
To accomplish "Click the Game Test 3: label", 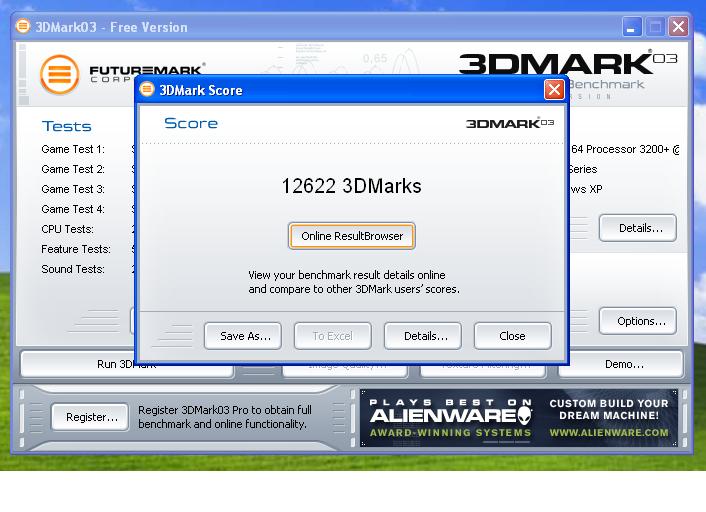I will [x=73, y=189].
